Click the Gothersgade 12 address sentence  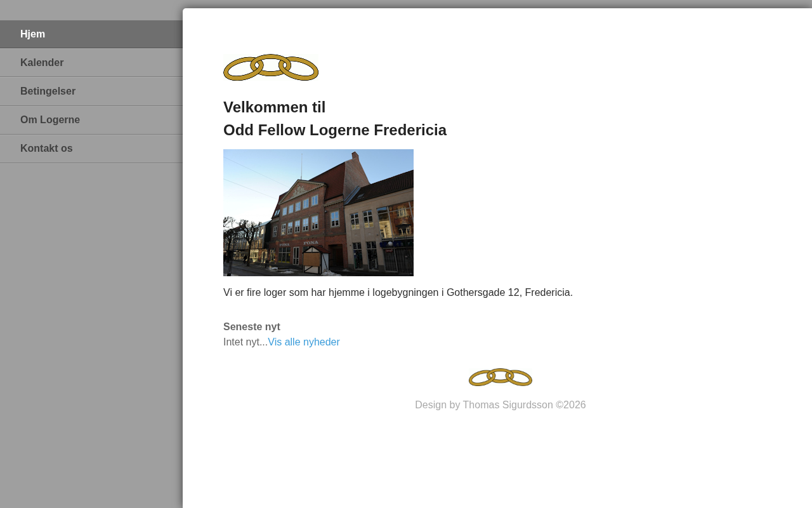click(x=398, y=293)
